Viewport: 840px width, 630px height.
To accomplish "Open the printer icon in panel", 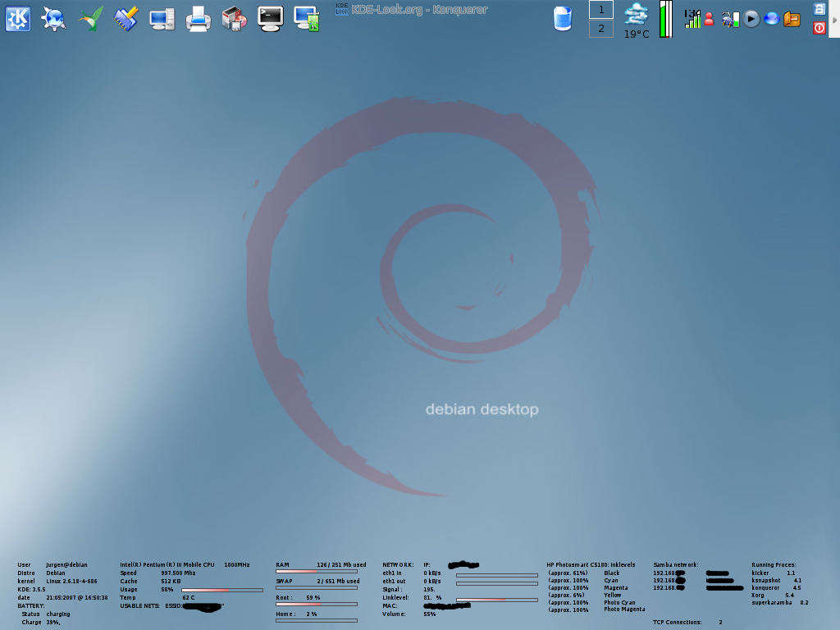I will [x=199, y=19].
